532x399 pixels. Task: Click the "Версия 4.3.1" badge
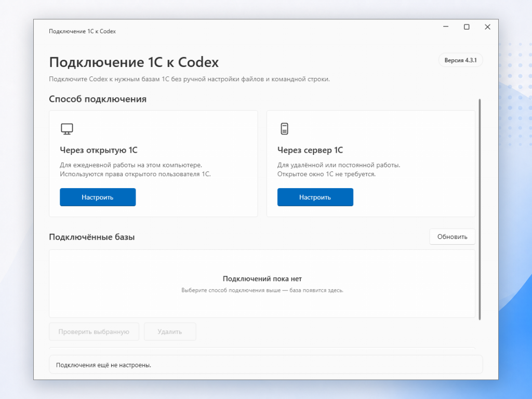(x=460, y=60)
